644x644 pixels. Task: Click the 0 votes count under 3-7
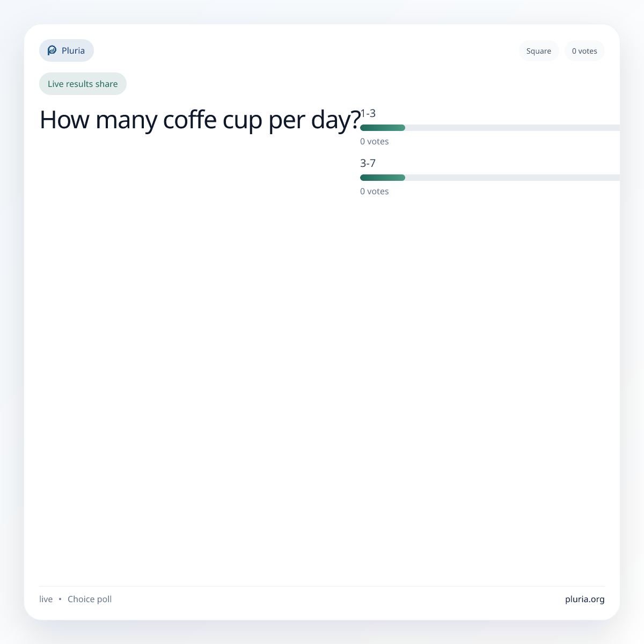click(x=374, y=192)
